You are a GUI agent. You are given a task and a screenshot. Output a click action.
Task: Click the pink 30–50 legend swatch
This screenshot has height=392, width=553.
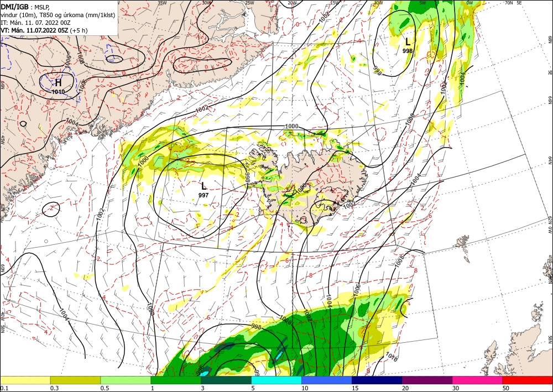[x=478, y=380]
